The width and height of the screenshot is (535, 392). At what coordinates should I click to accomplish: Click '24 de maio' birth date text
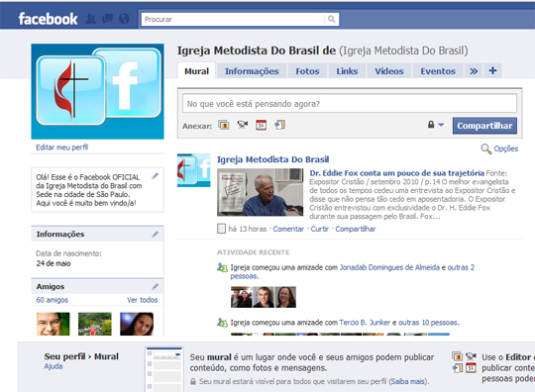click(53, 263)
